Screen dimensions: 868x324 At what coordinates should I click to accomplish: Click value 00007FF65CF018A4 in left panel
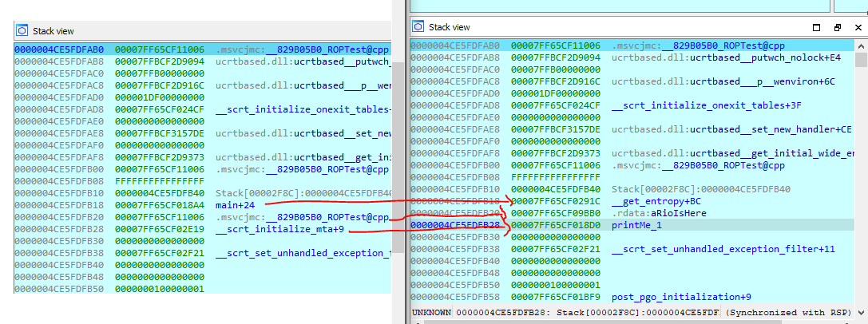(160, 205)
